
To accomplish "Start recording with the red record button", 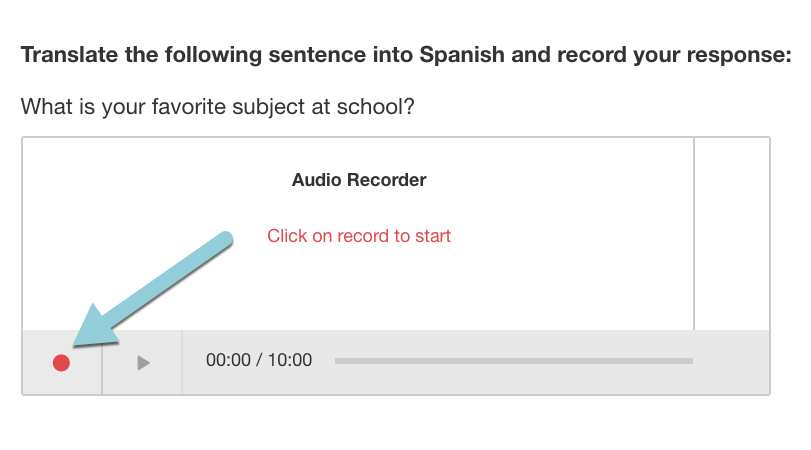I will 61,363.
